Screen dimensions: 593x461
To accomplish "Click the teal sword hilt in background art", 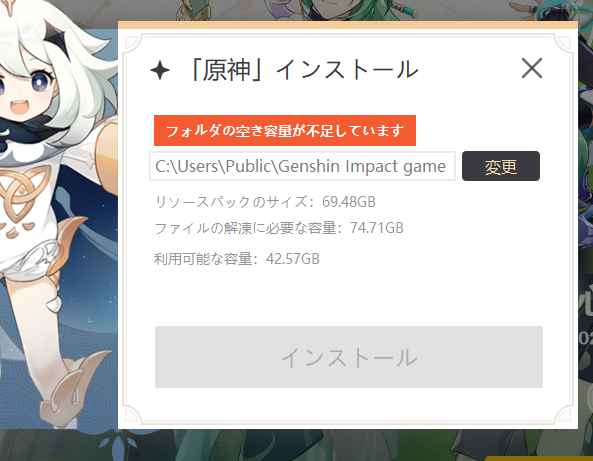I will coord(405,8).
